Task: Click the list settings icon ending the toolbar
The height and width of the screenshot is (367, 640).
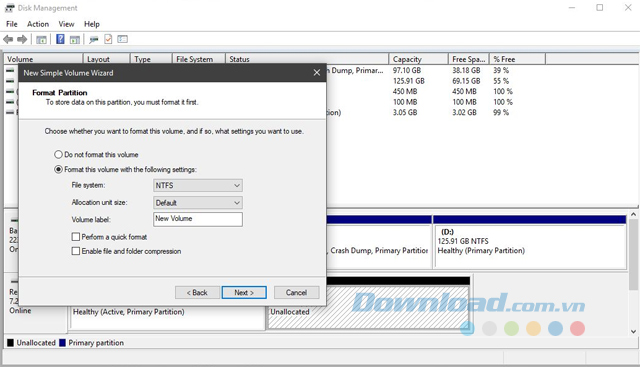Action: point(122,39)
